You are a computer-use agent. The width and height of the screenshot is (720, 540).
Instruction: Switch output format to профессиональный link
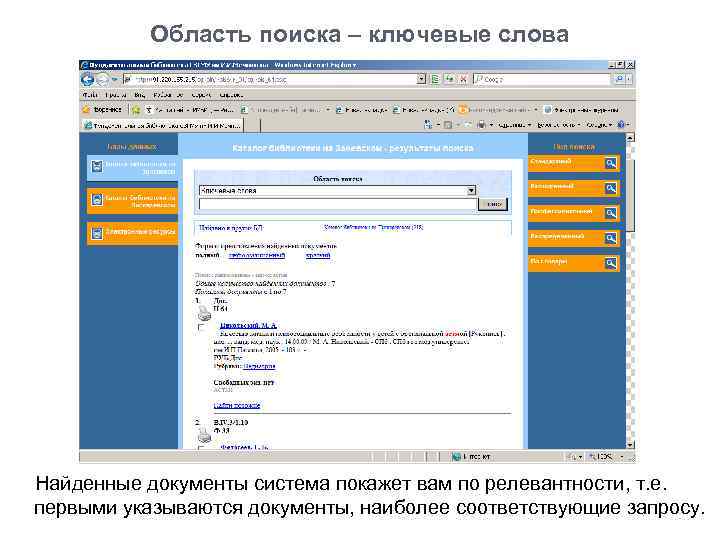(x=257, y=255)
